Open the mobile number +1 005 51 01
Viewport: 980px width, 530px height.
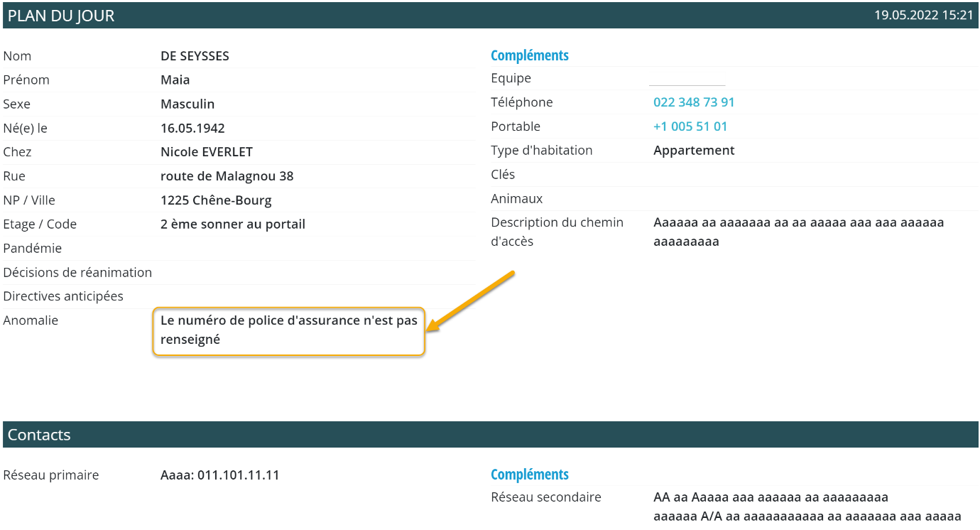click(690, 126)
